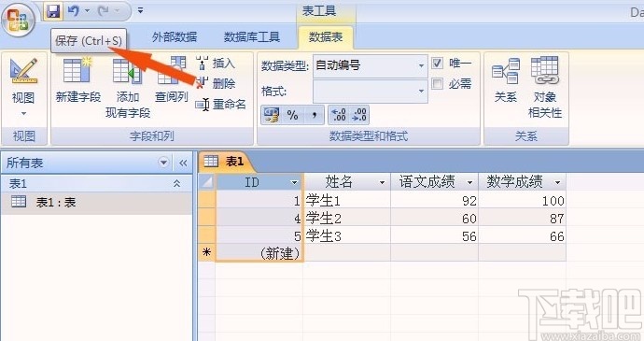Expand the 视图 dropdown arrow
Screen dimensions: 644x341
click(23, 114)
